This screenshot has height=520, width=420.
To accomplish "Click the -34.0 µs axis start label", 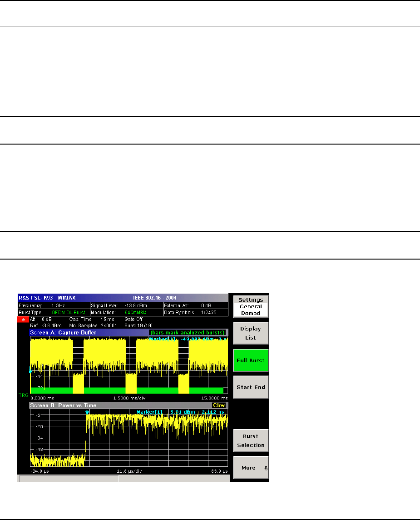I will click(40, 471).
